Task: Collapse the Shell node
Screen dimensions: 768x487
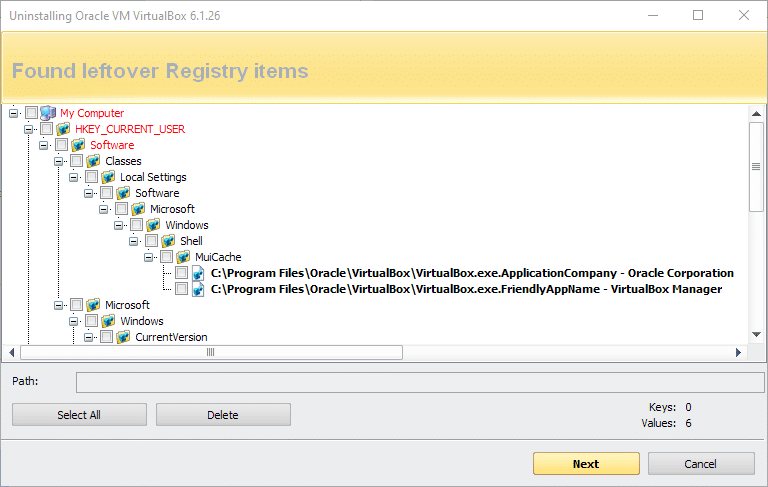Action: pyautogui.click(x=134, y=242)
